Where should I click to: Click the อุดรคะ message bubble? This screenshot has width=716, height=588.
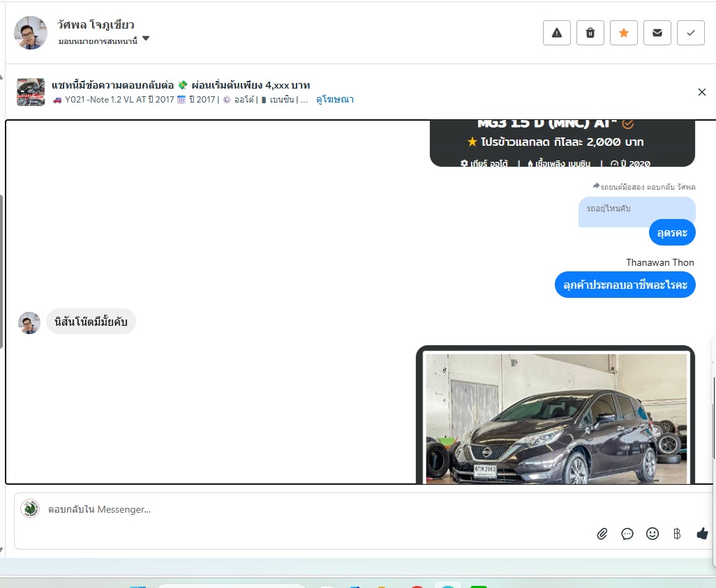(672, 233)
